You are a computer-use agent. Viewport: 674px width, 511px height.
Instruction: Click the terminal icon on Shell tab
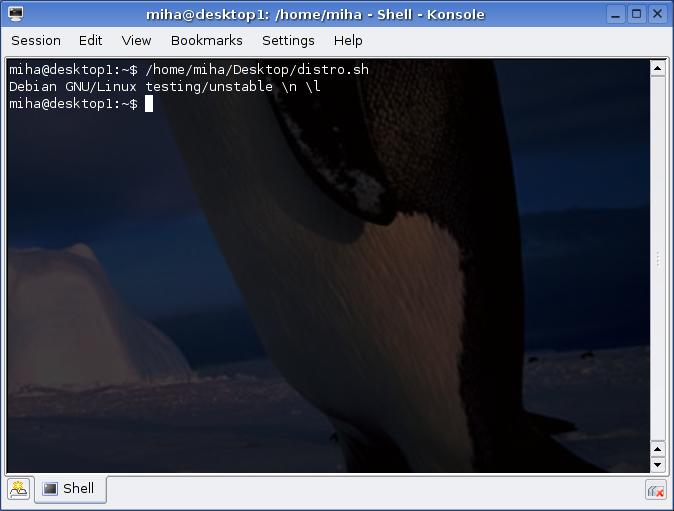(x=50, y=489)
